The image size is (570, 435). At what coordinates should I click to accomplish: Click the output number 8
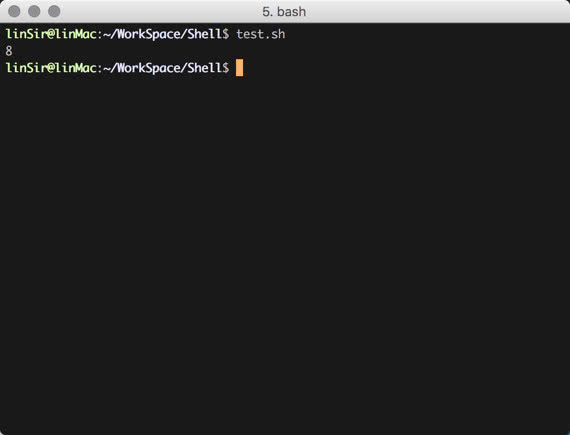[9, 51]
